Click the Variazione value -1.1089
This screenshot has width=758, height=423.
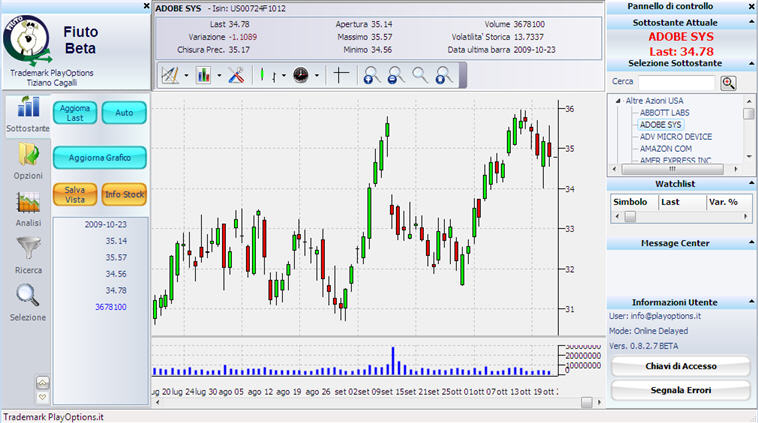tap(243, 37)
